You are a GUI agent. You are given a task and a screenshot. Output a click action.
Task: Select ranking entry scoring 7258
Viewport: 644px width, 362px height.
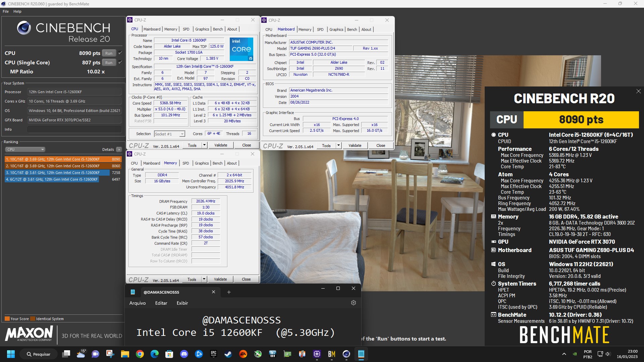coord(63,173)
